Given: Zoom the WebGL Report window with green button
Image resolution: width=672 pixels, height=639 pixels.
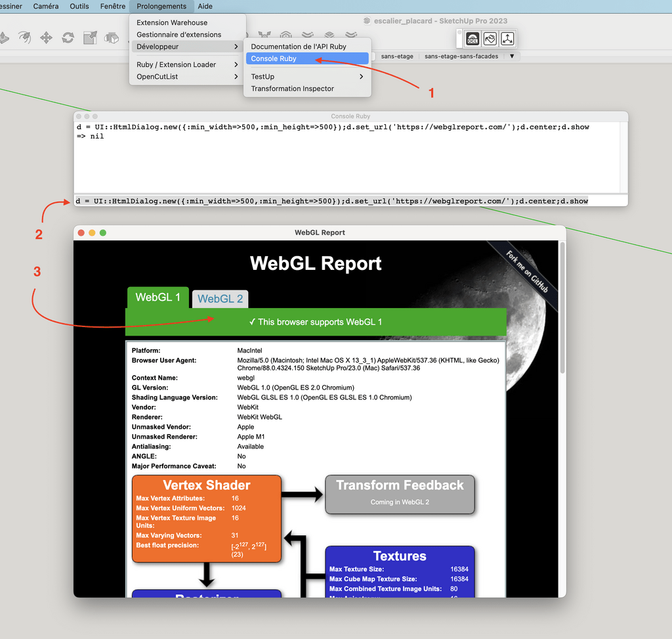Looking at the screenshot, I should click(103, 232).
